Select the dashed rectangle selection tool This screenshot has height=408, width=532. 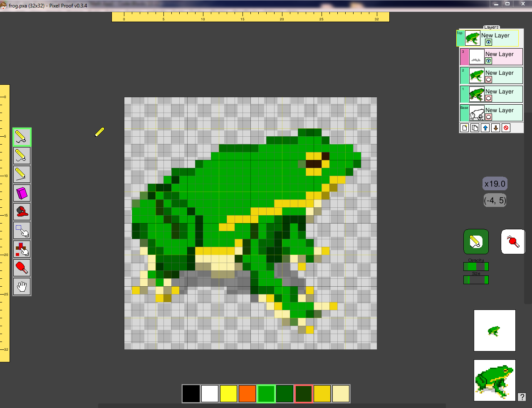[x=22, y=231]
